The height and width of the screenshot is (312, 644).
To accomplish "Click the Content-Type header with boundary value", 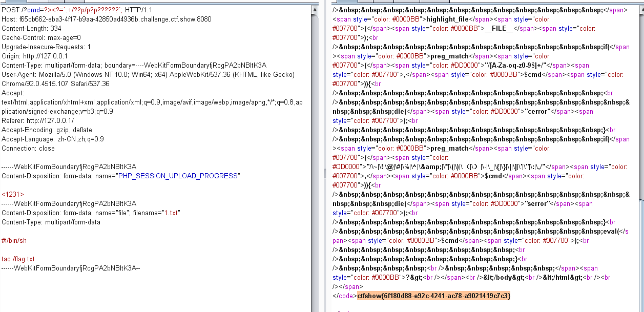I will click(x=134, y=65).
